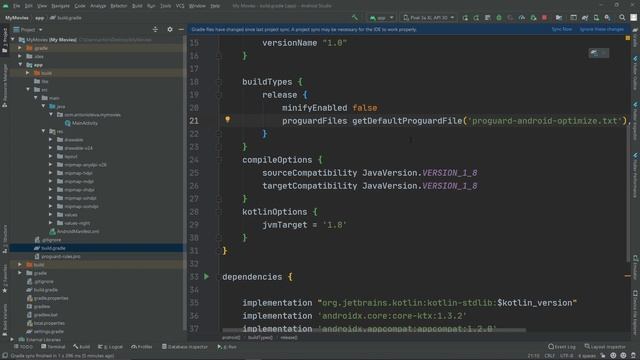Image resolution: width=640 pixels, height=360 pixels.
Task: Click the Sync Now link
Action: pos(562,29)
